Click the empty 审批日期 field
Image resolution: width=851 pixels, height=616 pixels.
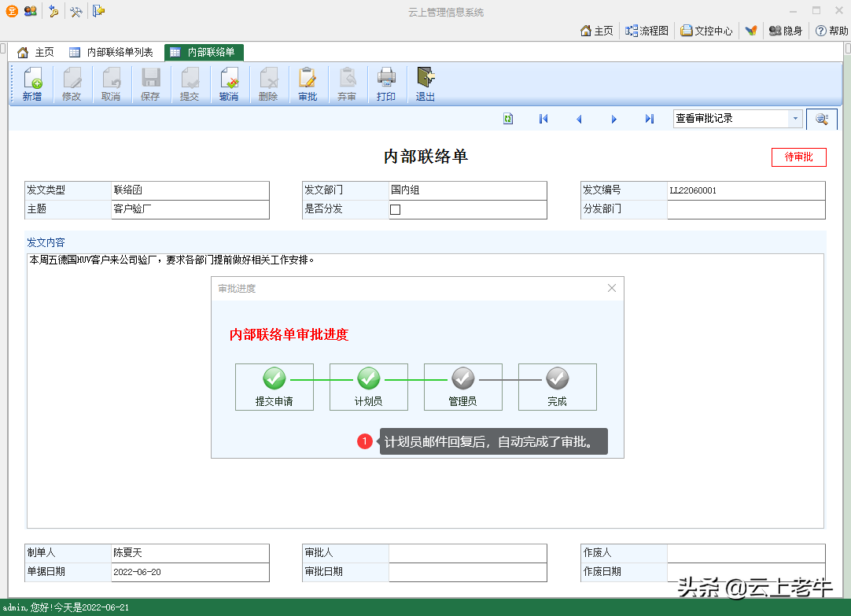coord(468,572)
